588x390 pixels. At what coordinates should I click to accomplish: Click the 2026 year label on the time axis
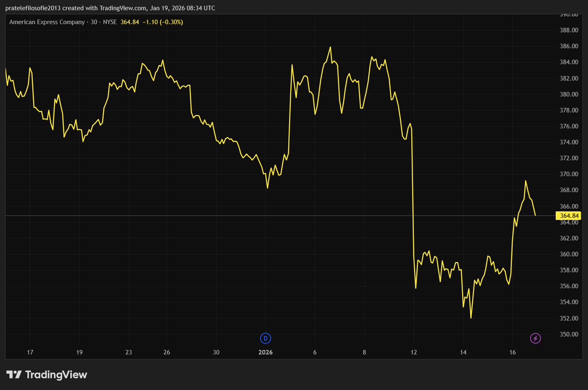(x=265, y=352)
